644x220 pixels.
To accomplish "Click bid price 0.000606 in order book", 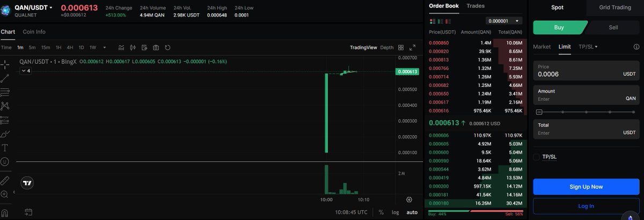I will pyautogui.click(x=439, y=135).
